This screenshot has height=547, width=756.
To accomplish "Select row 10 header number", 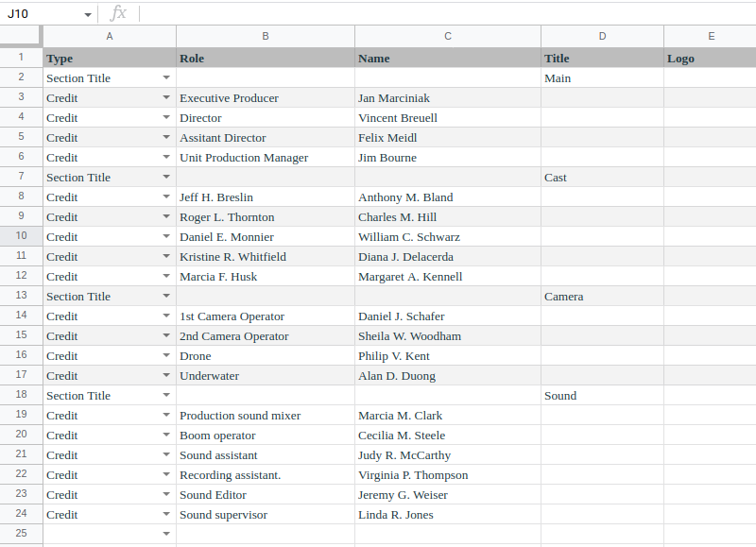I will click(x=21, y=235).
